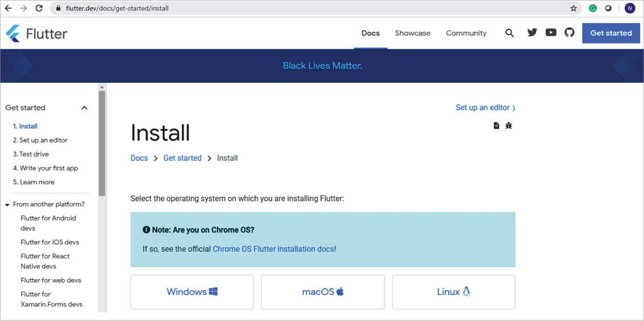Open the Chrome profile avatar
The height and width of the screenshot is (321, 644).
coord(629,9)
